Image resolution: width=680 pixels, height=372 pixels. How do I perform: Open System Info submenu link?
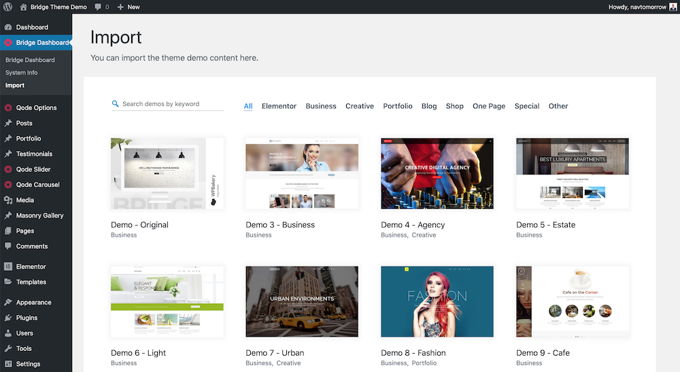(22, 72)
